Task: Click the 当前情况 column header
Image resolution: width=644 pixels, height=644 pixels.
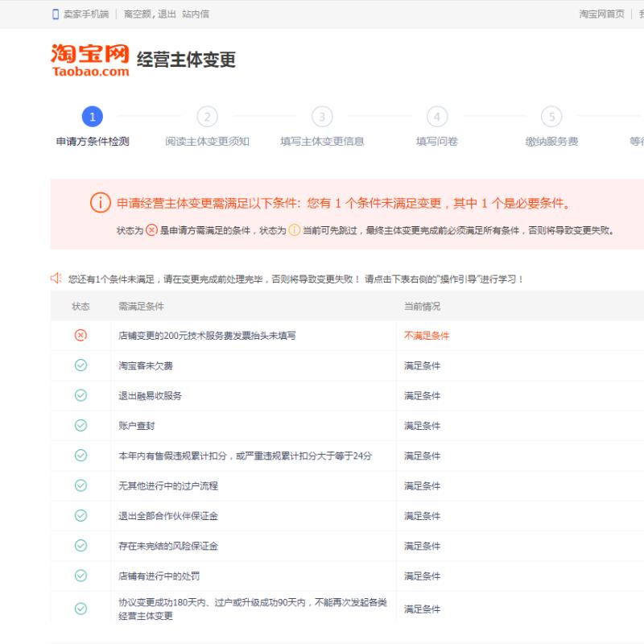Action: tap(422, 306)
